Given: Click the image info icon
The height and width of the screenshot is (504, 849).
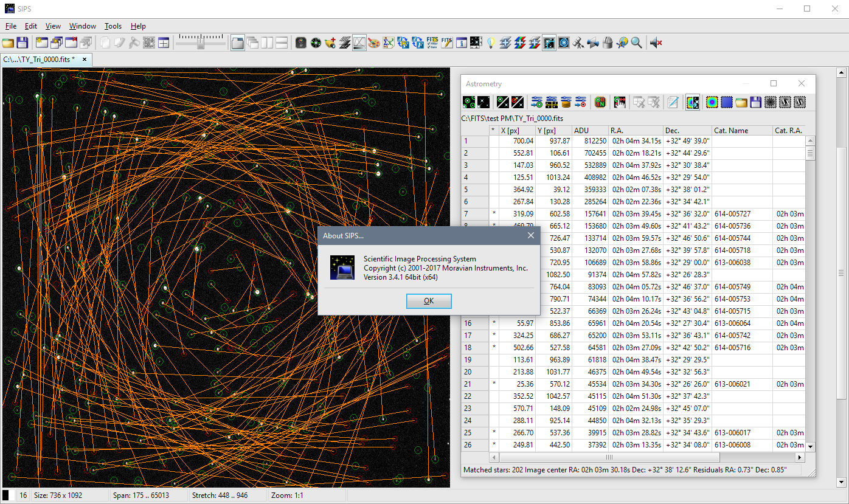Looking at the screenshot, I should [462, 43].
